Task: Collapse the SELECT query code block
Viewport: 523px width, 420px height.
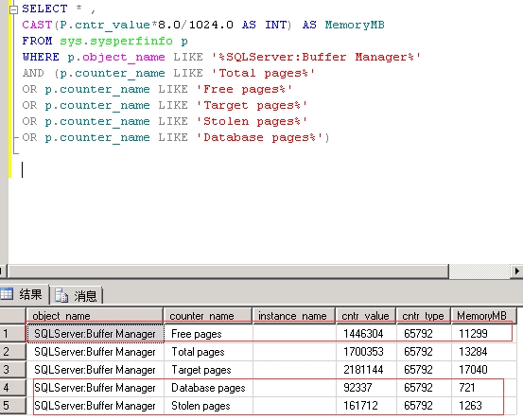Action: point(13,9)
